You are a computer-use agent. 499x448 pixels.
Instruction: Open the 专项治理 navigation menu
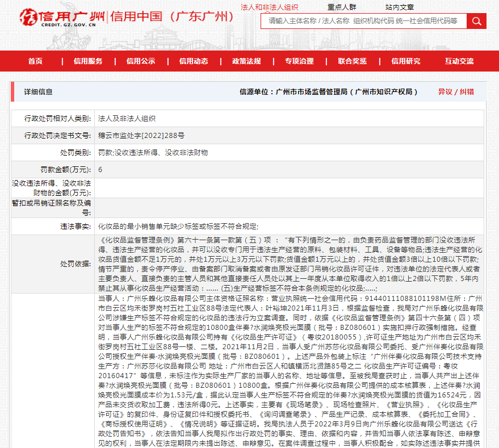click(300, 61)
